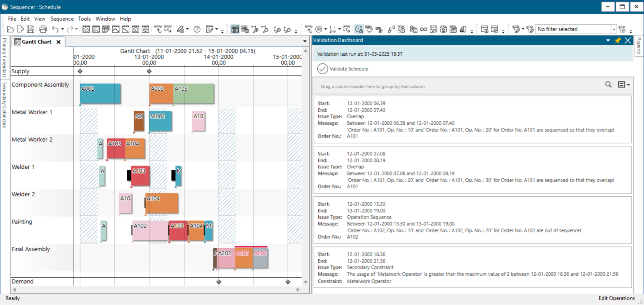Click the KPI speedometer toolbar icon

coord(444,29)
